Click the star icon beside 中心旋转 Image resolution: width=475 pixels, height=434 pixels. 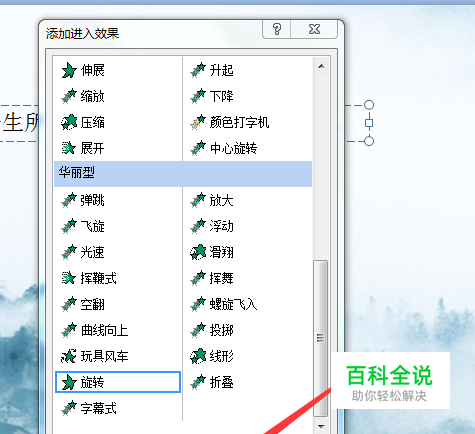click(198, 148)
